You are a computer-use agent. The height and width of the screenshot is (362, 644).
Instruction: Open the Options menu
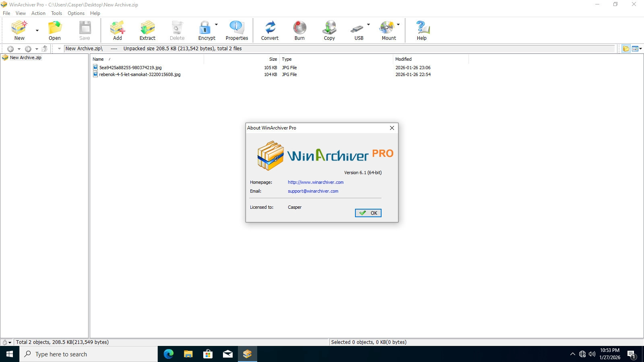pyautogui.click(x=76, y=13)
